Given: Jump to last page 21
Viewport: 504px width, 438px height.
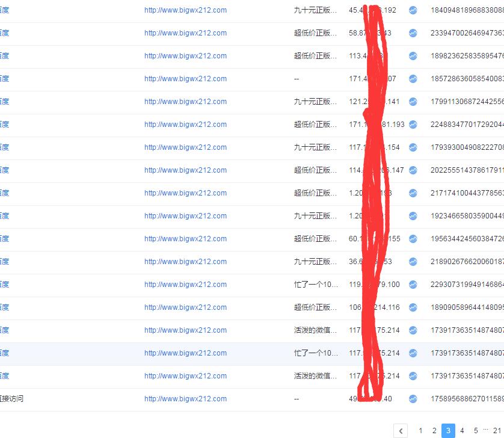Looking at the screenshot, I should (497, 431).
